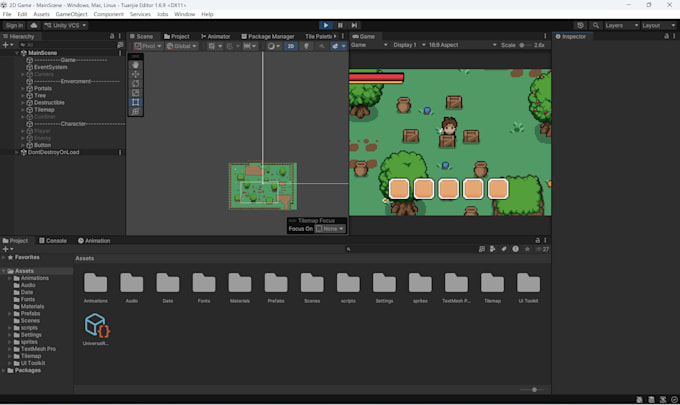
Task: Adjust the Game view Scale slider
Action: [x=526, y=45]
